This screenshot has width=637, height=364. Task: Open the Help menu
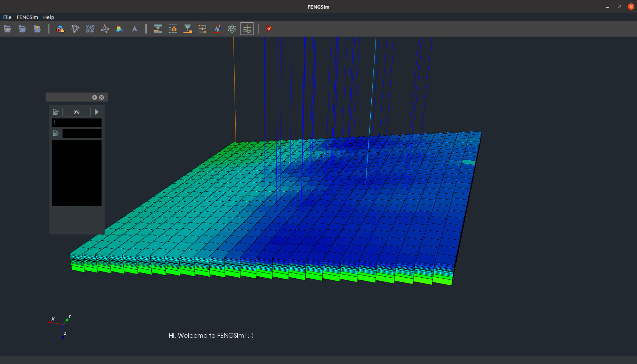pyautogui.click(x=48, y=17)
